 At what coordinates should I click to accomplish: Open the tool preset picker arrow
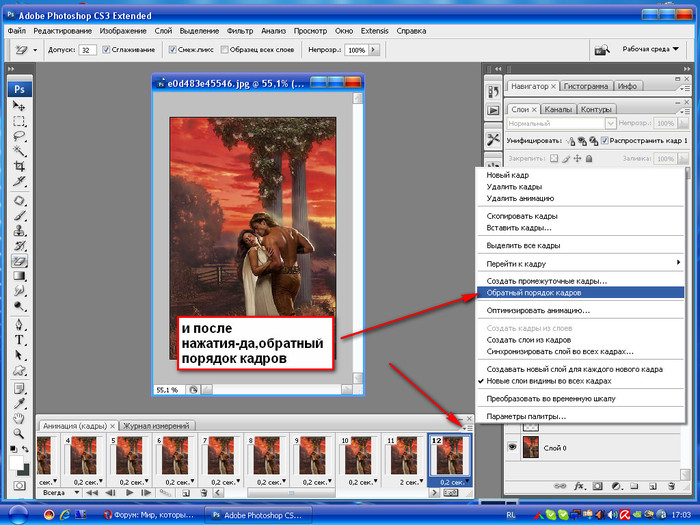[x=35, y=50]
